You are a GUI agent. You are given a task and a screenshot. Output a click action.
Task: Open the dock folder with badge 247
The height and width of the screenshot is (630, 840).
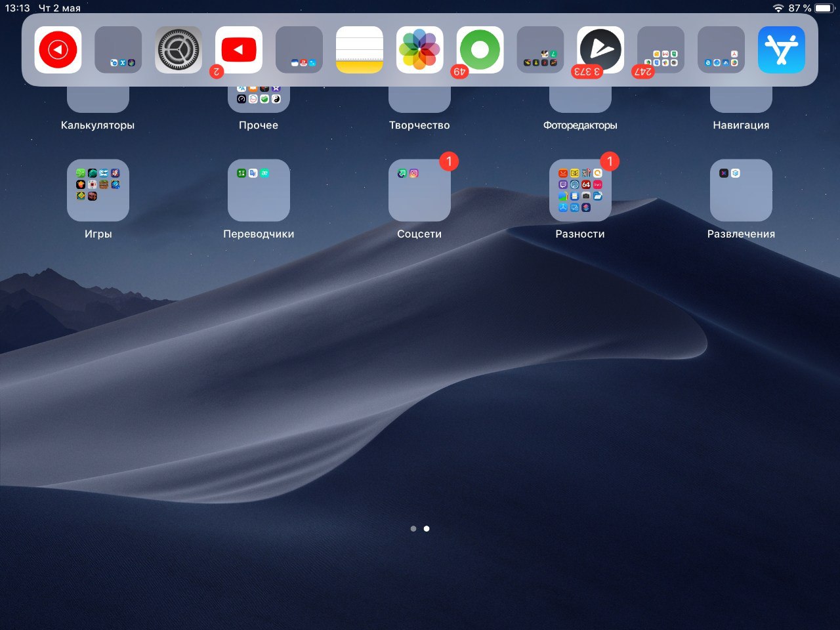tap(661, 50)
